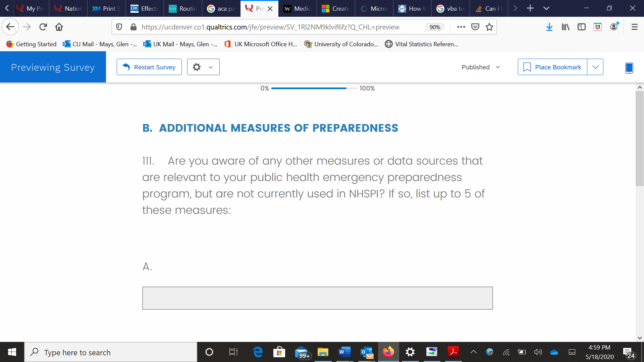The image size is (644, 362).
Task: Expand the Place Bookmark dropdown arrow
Action: pos(595,67)
